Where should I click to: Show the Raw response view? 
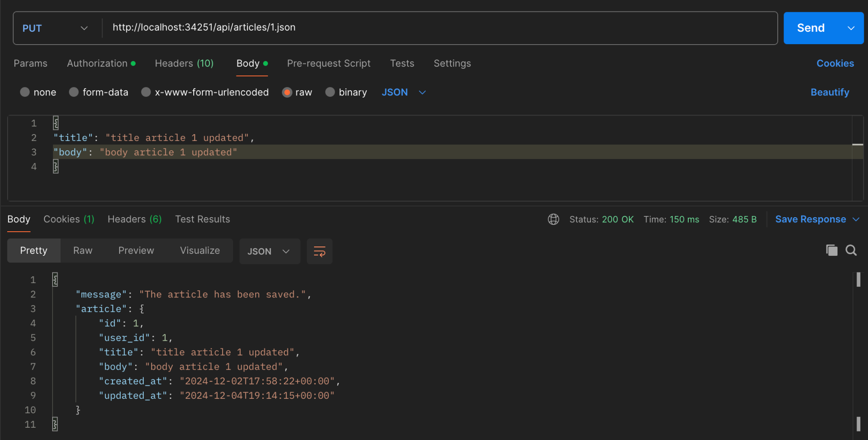pos(83,250)
